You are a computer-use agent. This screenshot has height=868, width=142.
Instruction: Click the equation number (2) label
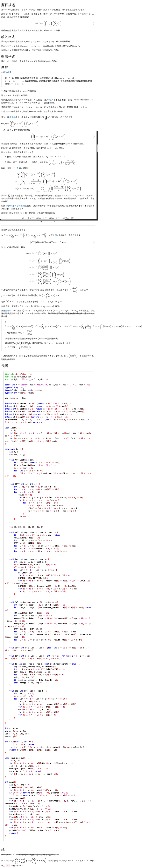point(94,136)
